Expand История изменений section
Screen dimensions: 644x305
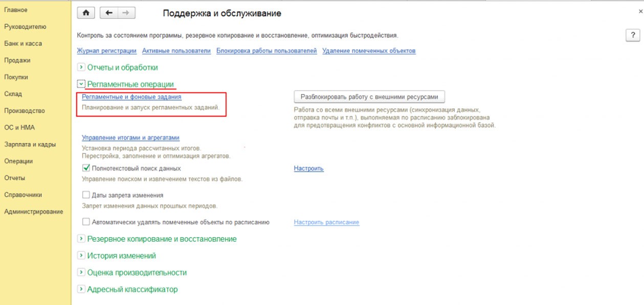pyautogui.click(x=81, y=256)
